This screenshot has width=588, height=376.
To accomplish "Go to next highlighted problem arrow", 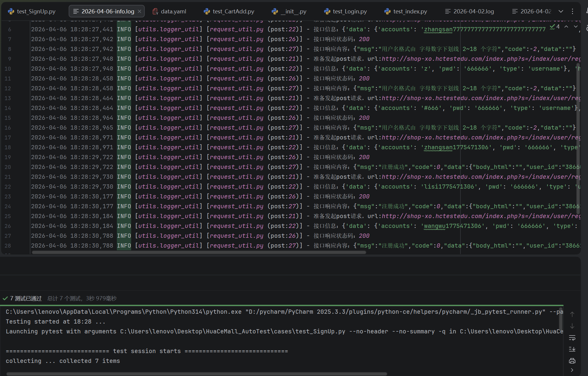I will pos(575,27).
